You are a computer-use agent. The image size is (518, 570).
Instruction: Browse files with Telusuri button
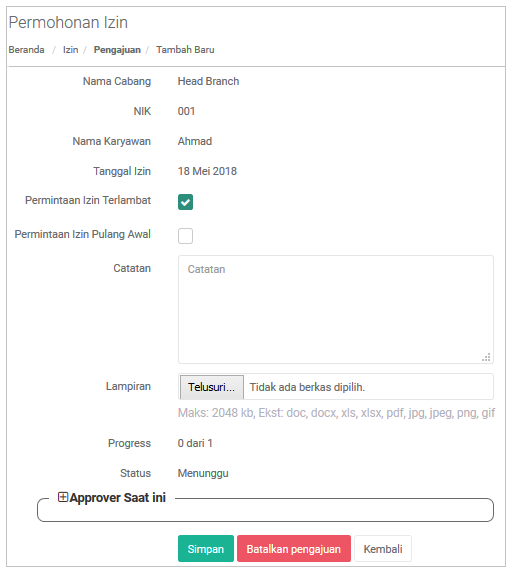point(212,387)
